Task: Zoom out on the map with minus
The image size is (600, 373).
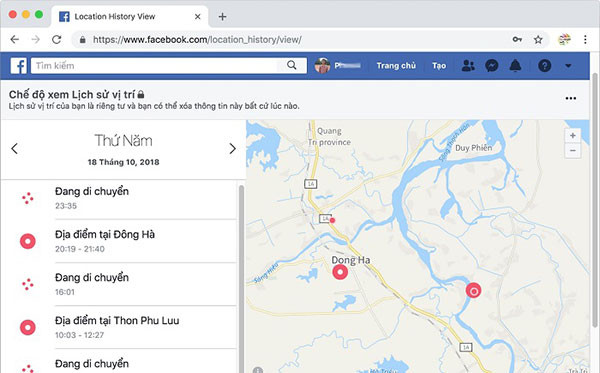Action: point(572,151)
